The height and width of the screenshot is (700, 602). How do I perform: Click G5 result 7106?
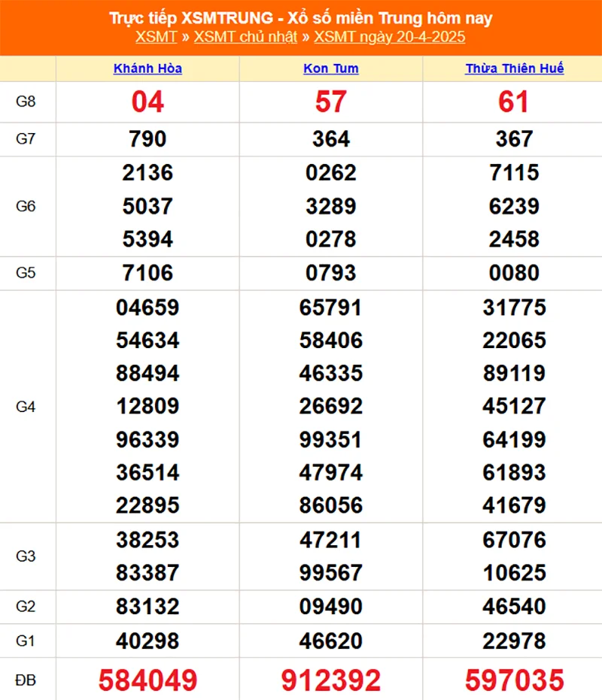pos(147,273)
